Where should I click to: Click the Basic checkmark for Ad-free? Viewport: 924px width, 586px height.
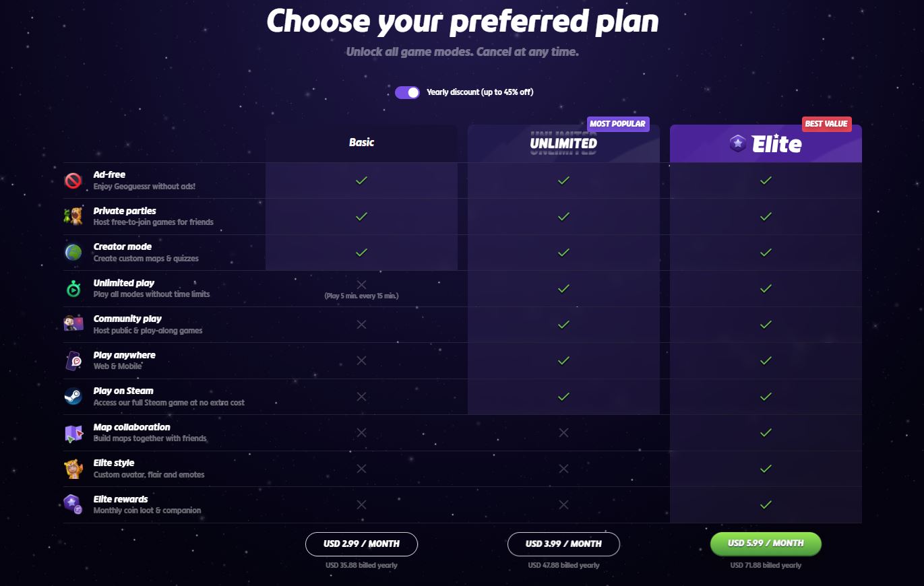362,180
